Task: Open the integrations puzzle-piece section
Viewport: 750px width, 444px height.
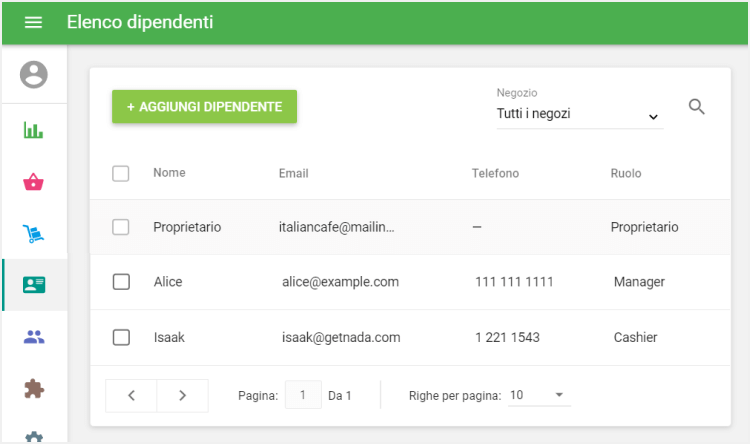Action: tap(34, 388)
